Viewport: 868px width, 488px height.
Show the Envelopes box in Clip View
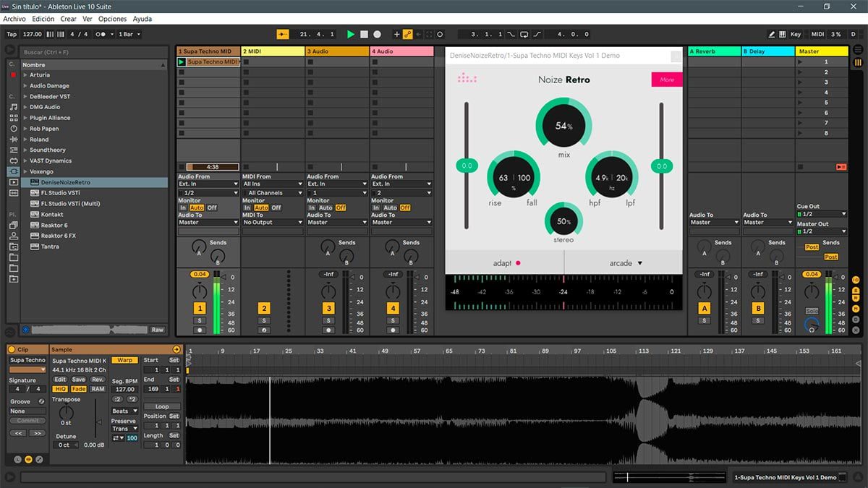(x=38, y=459)
